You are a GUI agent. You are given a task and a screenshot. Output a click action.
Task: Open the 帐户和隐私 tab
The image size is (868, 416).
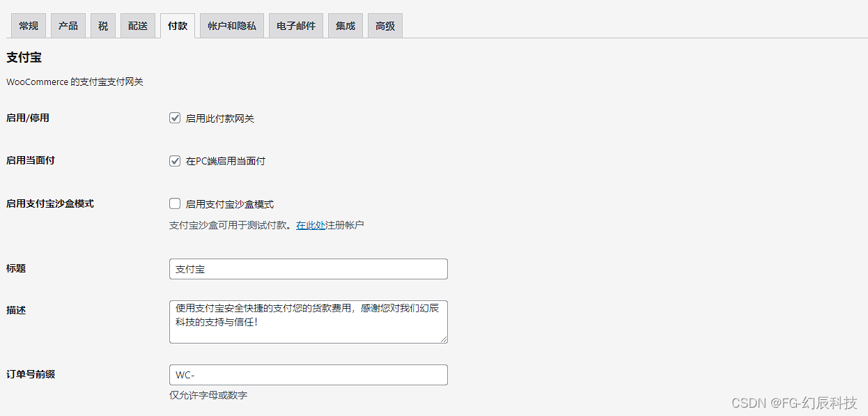pyautogui.click(x=232, y=26)
